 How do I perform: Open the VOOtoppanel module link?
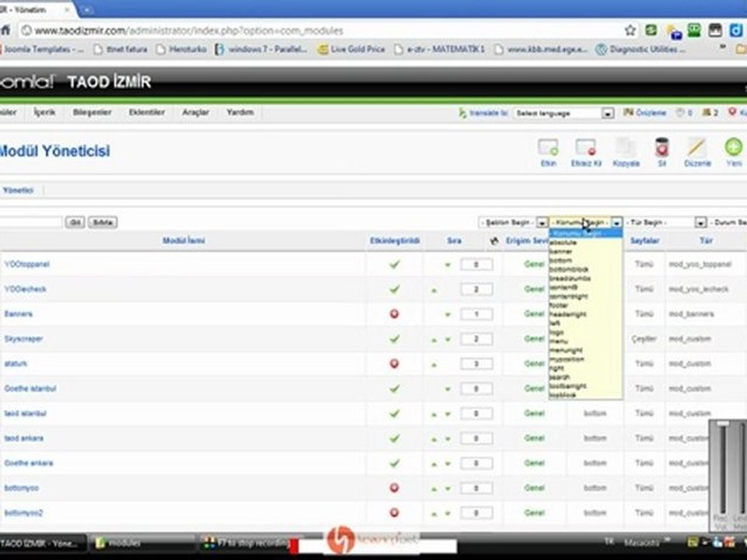click(x=26, y=264)
